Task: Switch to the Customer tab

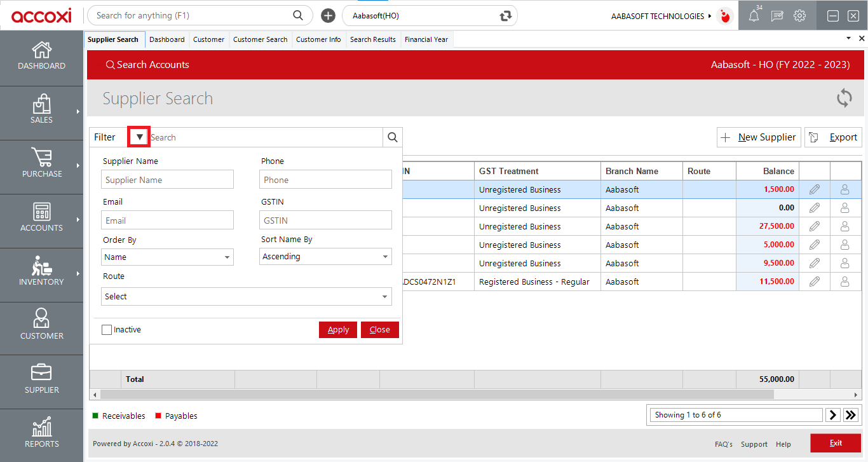Action: pyautogui.click(x=208, y=39)
